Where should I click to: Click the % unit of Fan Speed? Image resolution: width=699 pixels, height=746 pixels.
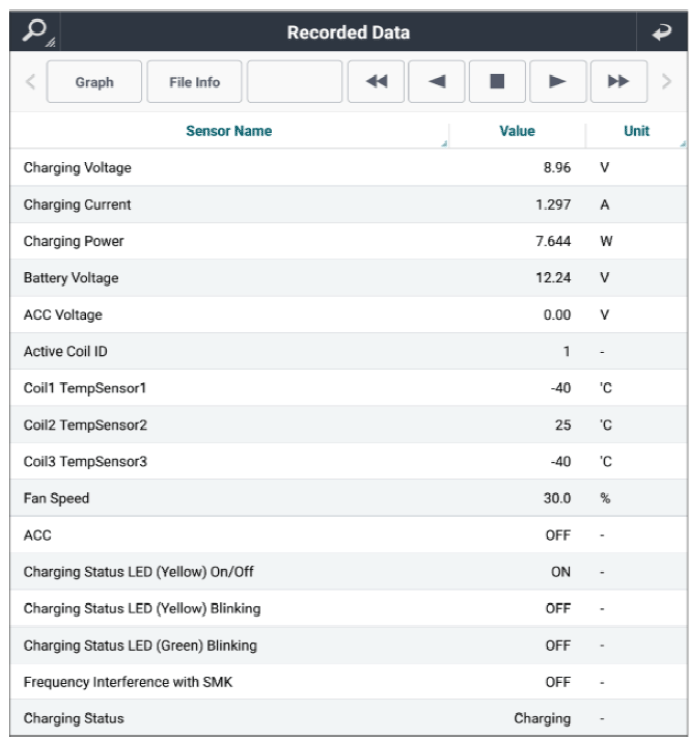(605, 498)
